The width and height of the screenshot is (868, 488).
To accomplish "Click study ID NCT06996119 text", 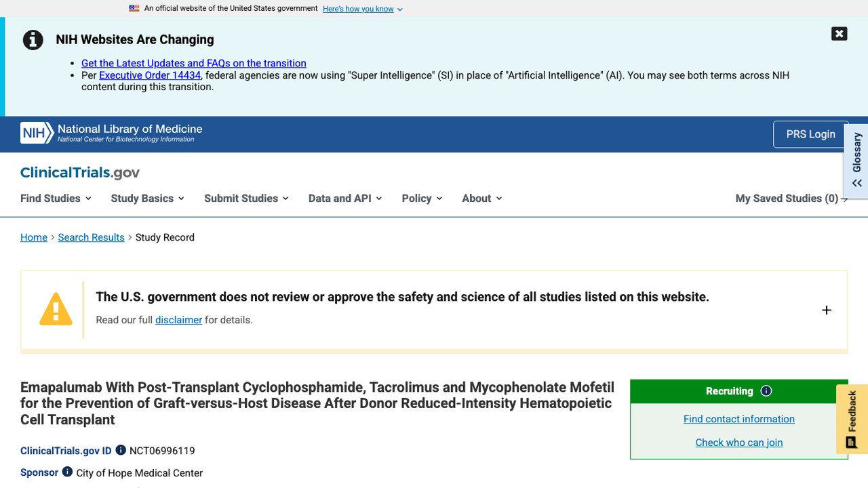I will [162, 451].
